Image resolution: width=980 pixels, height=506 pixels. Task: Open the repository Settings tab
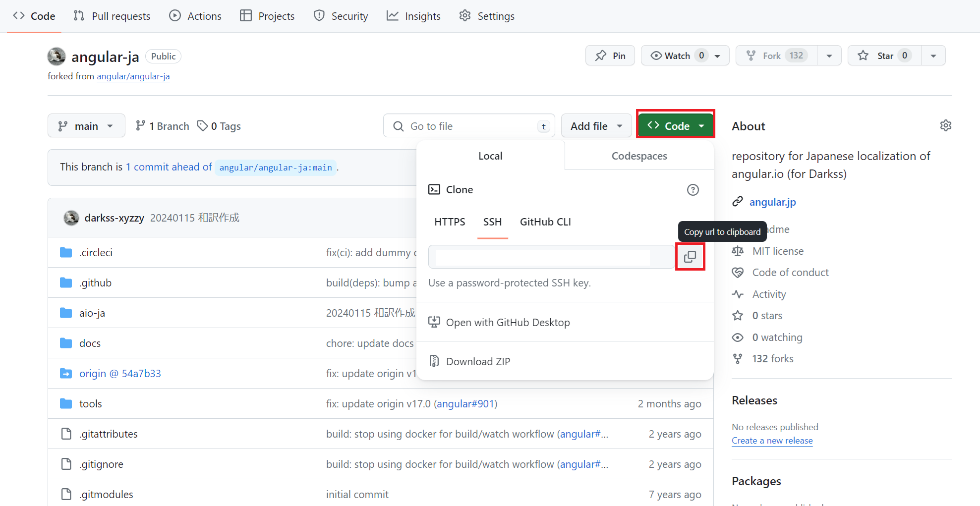(487, 16)
